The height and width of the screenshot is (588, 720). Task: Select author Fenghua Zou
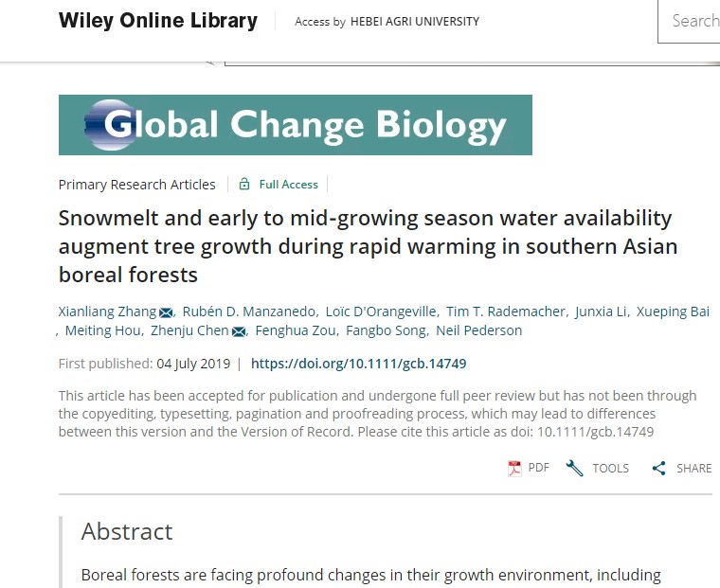296,330
